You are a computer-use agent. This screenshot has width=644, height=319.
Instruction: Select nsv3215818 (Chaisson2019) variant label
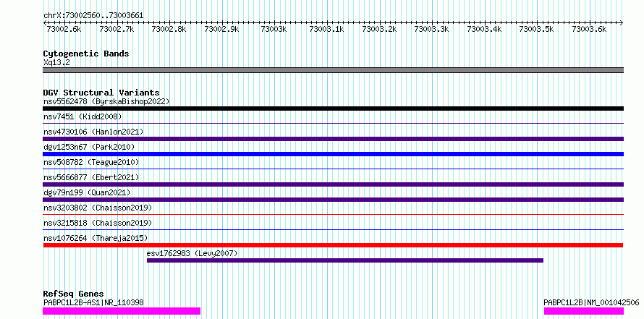98,223
